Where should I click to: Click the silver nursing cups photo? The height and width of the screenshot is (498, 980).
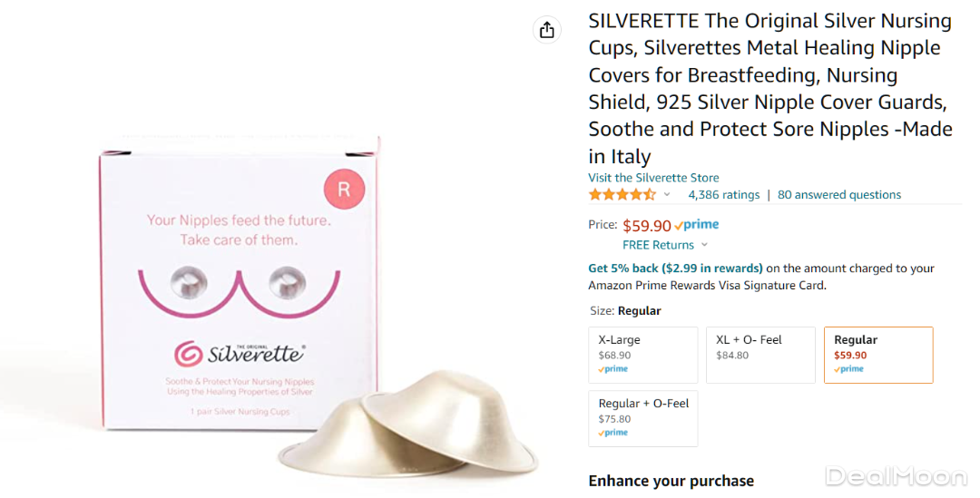click(x=408, y=425)
